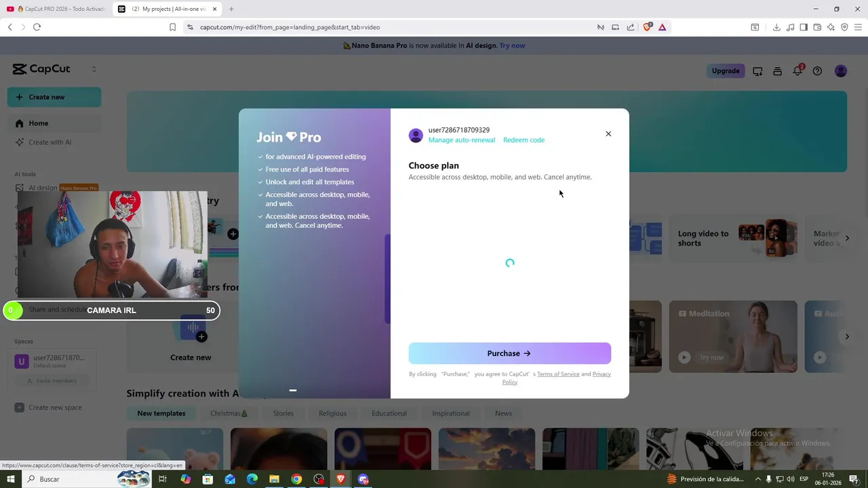Screen dimensions: 868x488
Task: Switch to the CapCut PRO 2026 YouTube tab
Action: pos(56,9)
